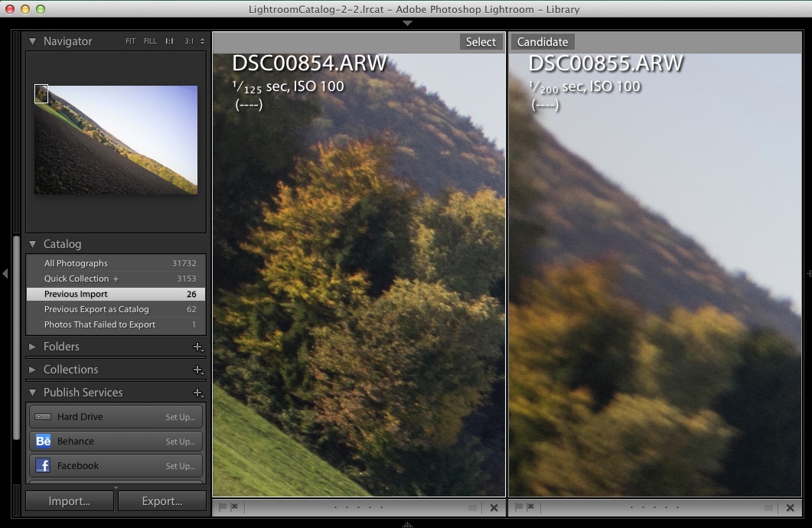Remove the Candidate photo from compare

click(791, 508)
